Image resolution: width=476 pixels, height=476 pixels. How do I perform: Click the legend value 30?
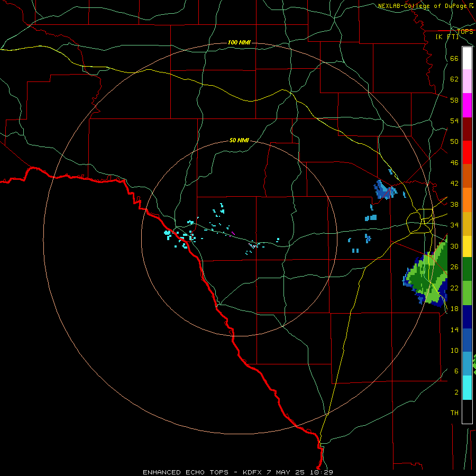click(454, 246)
